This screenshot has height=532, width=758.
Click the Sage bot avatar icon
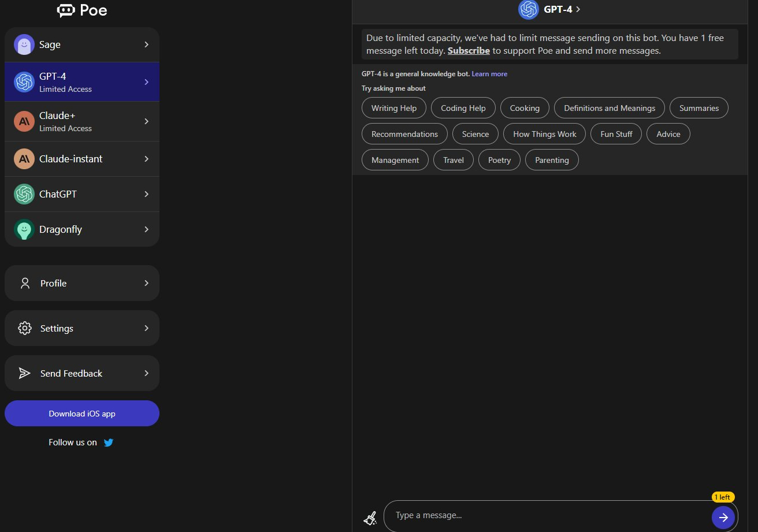[24, 44]
